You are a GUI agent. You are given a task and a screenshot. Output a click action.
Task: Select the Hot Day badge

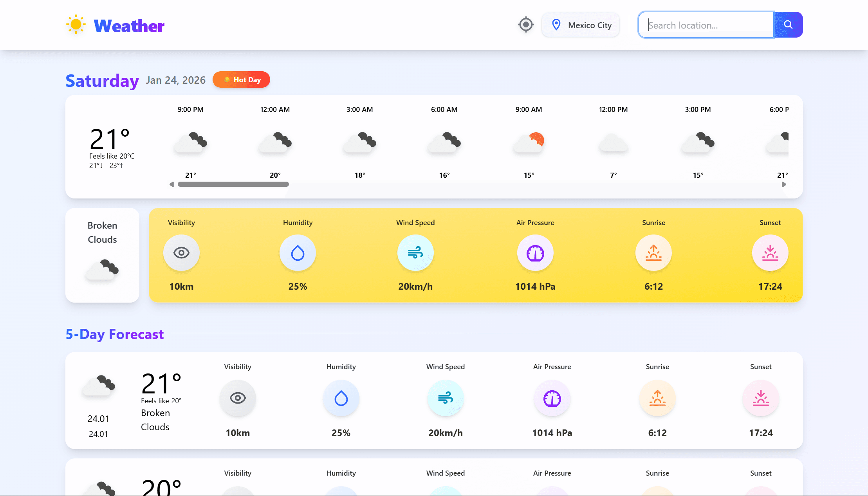click(241, 79)
